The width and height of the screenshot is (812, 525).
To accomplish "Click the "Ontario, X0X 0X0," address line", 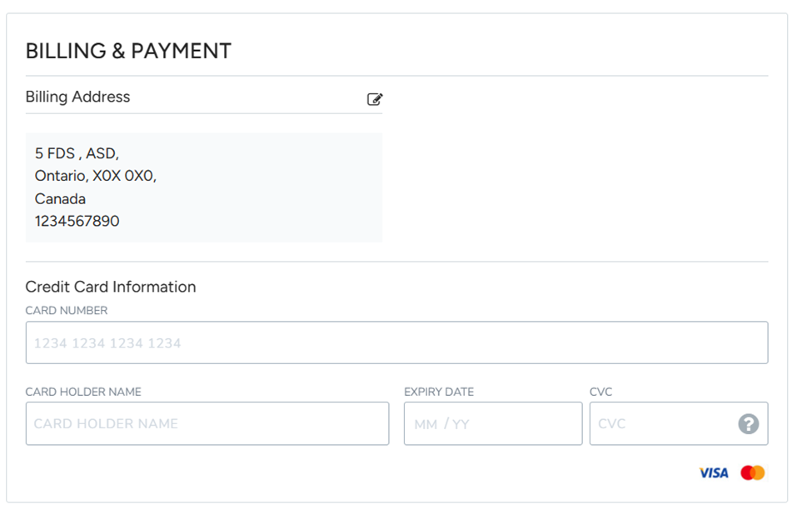I will click(x=95, y=176).
